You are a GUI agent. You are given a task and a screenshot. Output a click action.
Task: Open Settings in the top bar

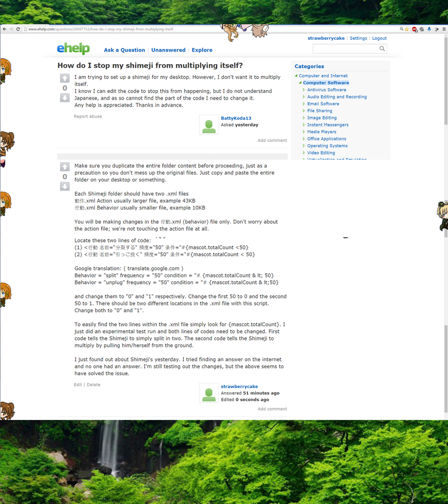click(x=358, y=38)
